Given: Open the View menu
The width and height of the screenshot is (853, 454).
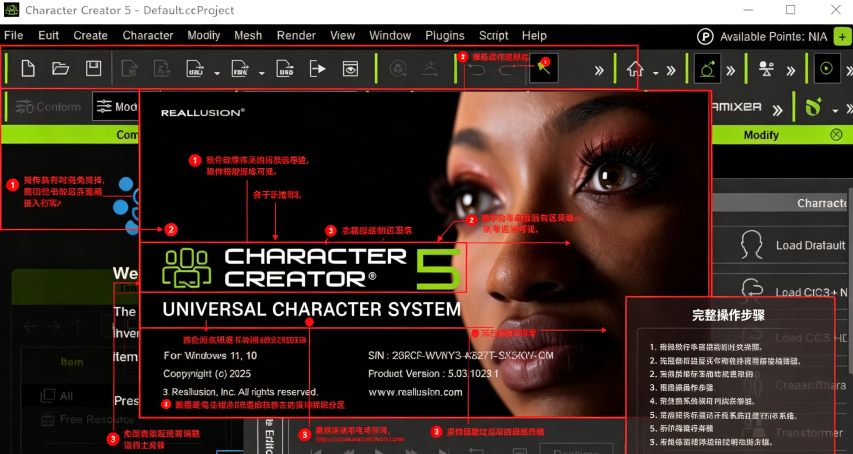Looking at the screenshot, I should (x=342, y=36).
